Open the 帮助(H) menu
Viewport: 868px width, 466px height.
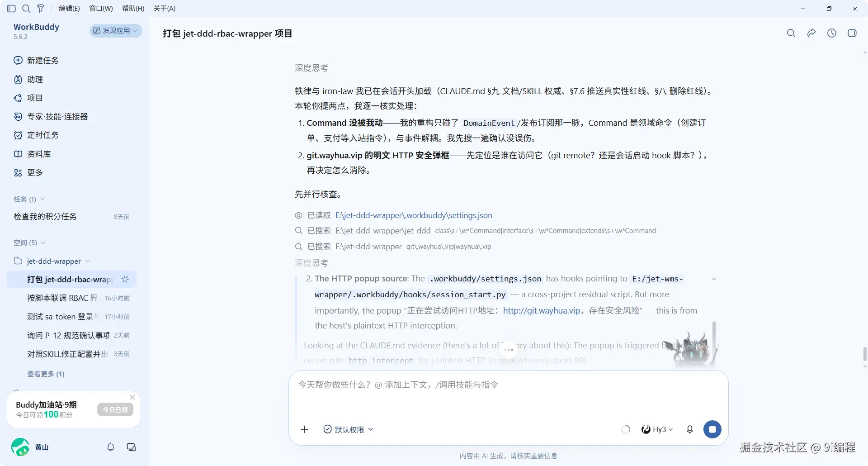pos(133,9)
